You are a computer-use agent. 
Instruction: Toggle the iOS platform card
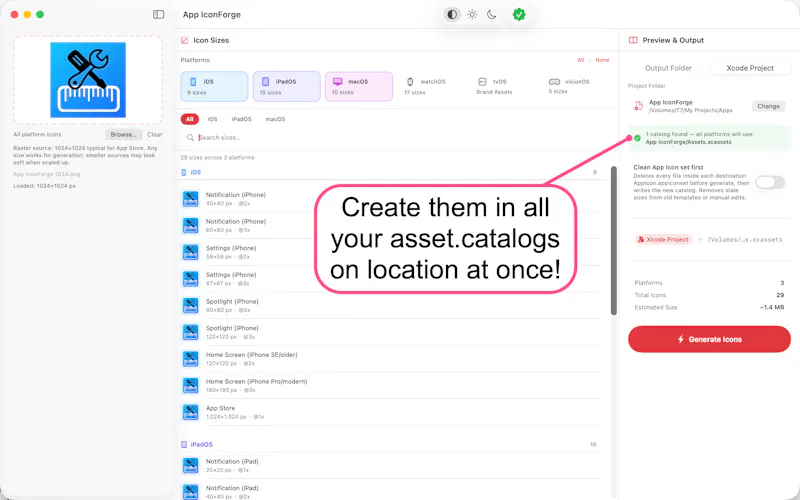click(x=214, y=86)
